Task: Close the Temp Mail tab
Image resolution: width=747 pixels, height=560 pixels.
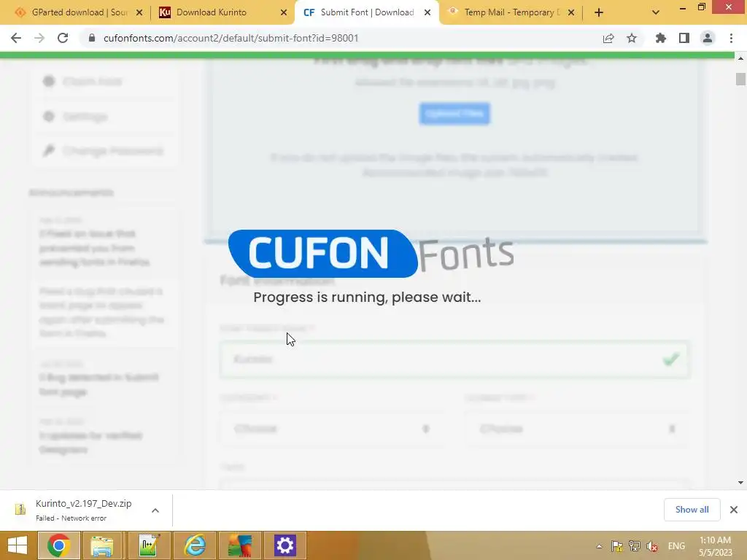Action: pos(571,12)
